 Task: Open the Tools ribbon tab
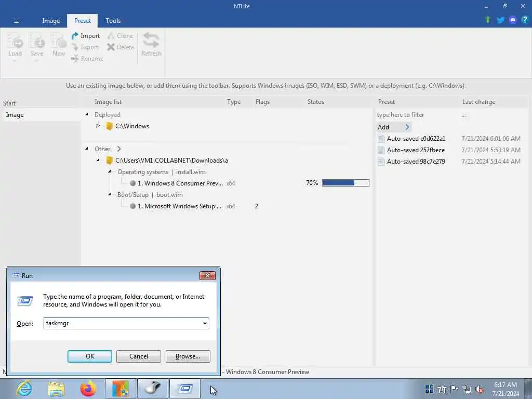click(113, 21)
